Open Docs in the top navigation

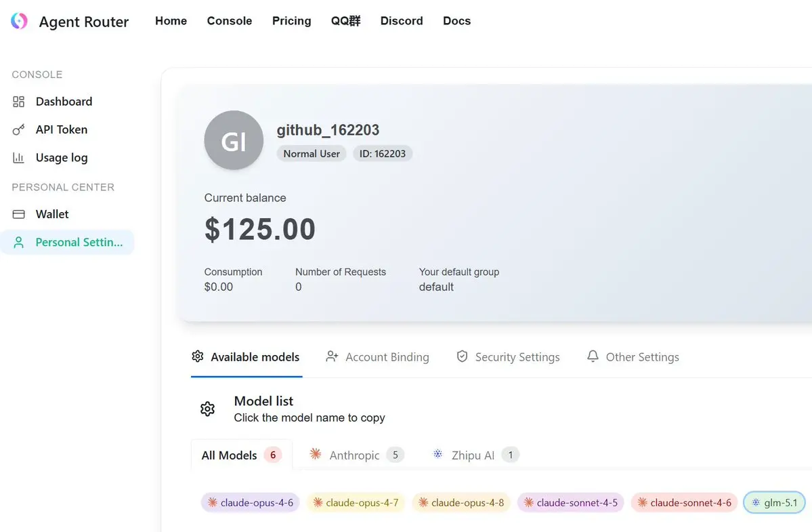(x=456, y=21)
